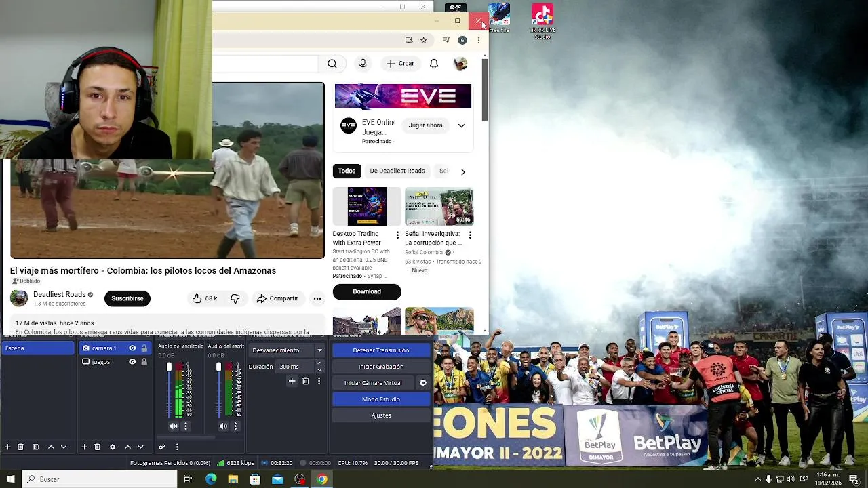Move selected OBS source down
Screen dimensions: 868x488
pos(140,447)
